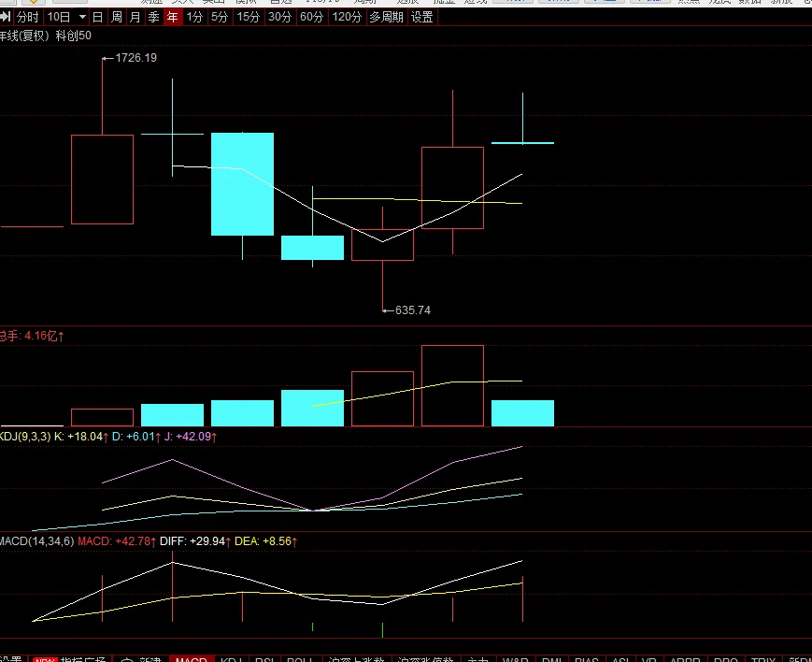This screenshot has height=662, width=812.
Task: Select the RSI tab in bottom indicator bar
Action: (264, 659)
